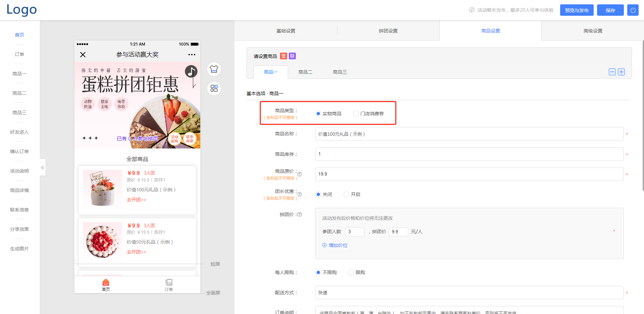Click the 活动说明 round badge on banner
Image resolution: width=644 pixels, height=314 pixels.
click(x=174, y=139)
